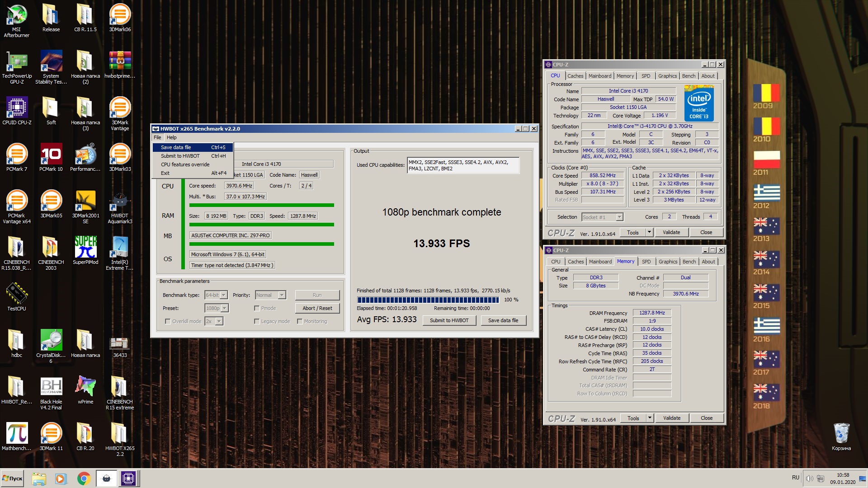The width and height of the screenshot is (868, 488).
Task: Toggle the Monitoring checkbox
Action: pos(300,321)
